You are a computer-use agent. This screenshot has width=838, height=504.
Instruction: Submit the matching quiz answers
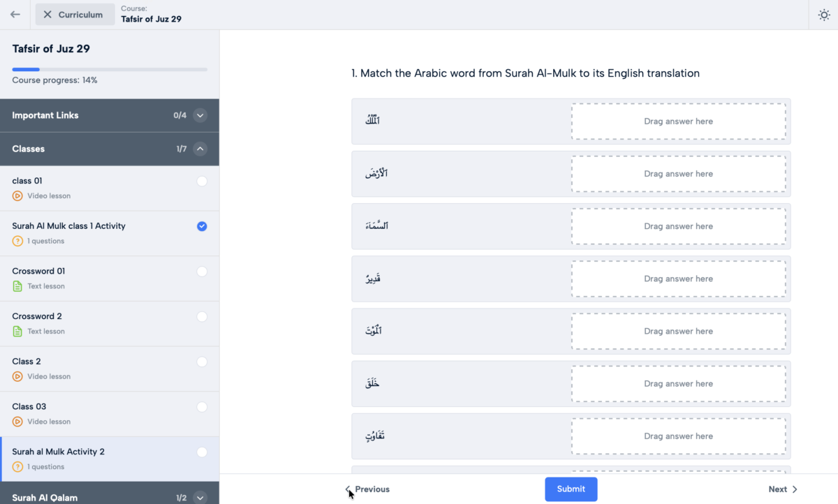(x=571, y=489)
